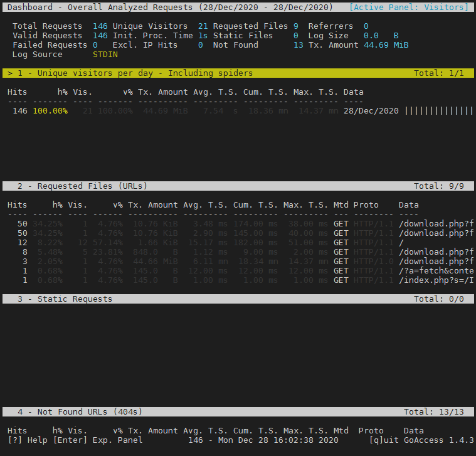This screenshot has width=476, height=456.
Task: Click the 'Hits' column header in the visitors panel
Action: point(18,92)
